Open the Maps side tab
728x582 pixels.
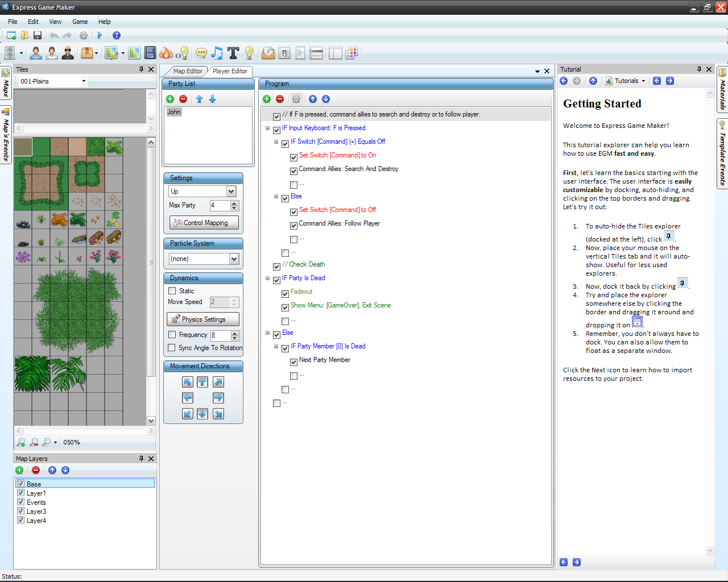[x=6, y=83]
